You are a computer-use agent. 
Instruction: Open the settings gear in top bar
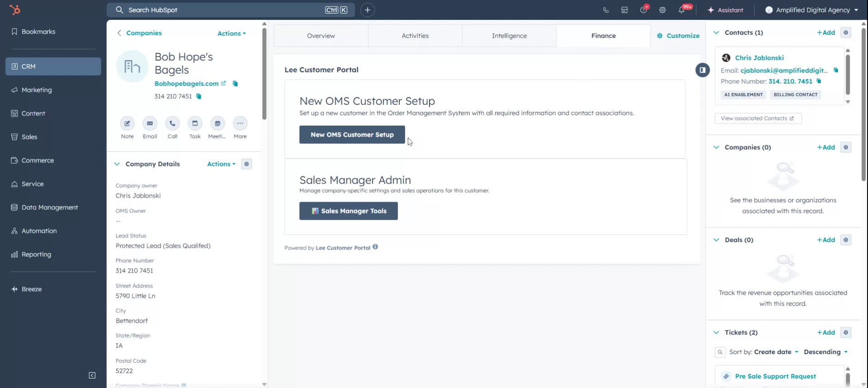[662, 10]
